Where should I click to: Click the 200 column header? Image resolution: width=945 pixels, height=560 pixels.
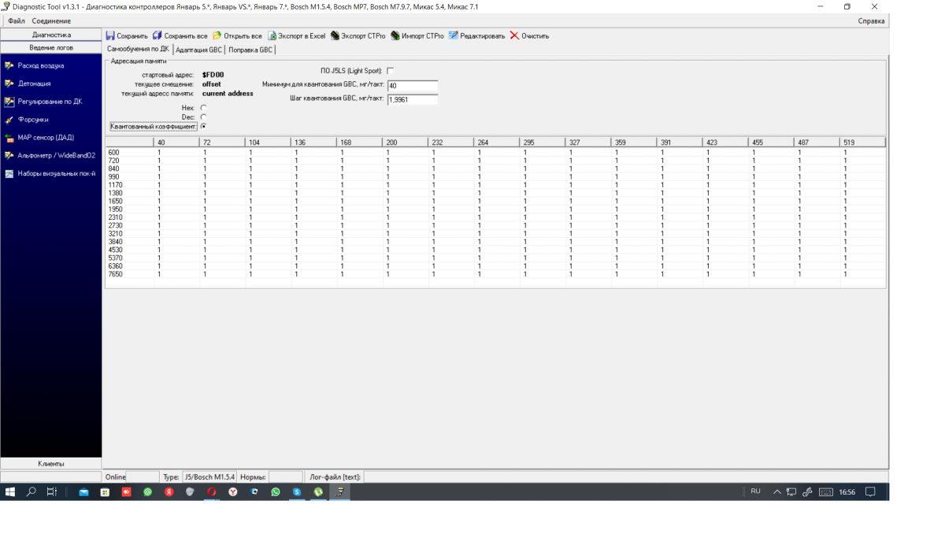pyautogui.click(x=405, y=143)
